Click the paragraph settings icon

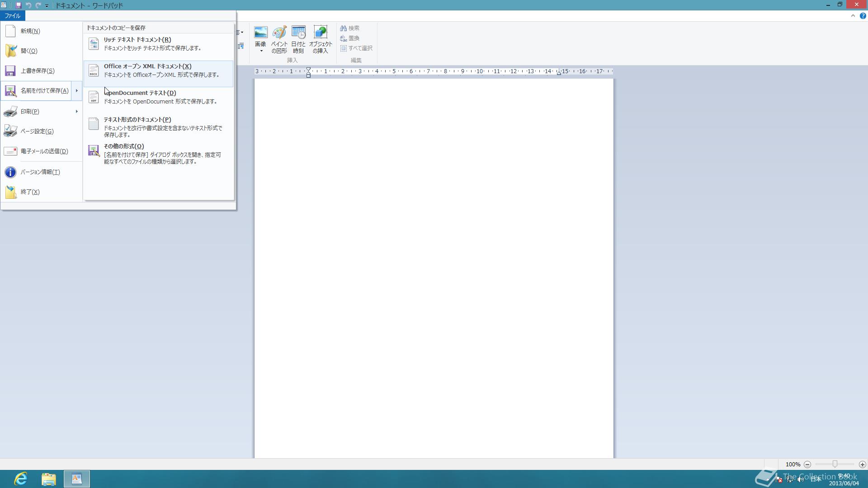[x=241, y=46]
